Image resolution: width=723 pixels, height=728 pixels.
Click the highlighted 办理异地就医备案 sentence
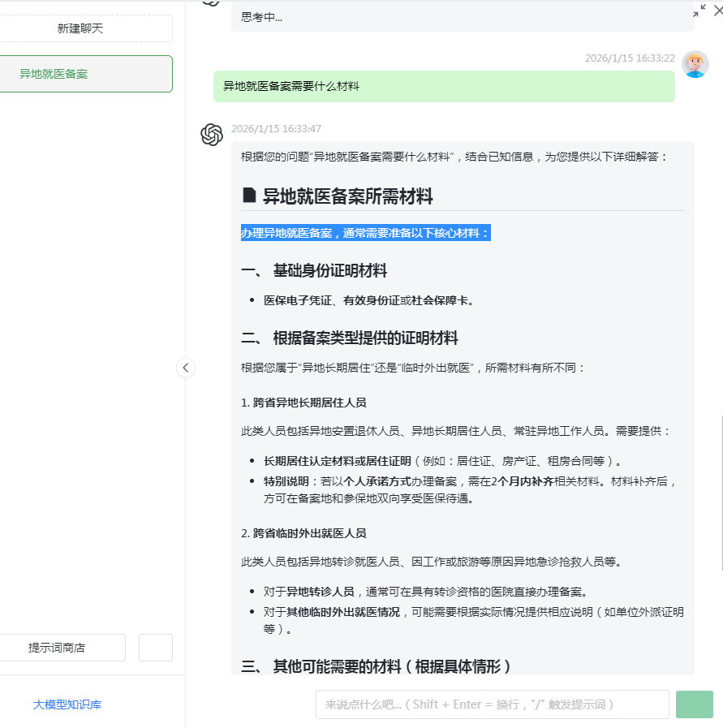point(366,233)
